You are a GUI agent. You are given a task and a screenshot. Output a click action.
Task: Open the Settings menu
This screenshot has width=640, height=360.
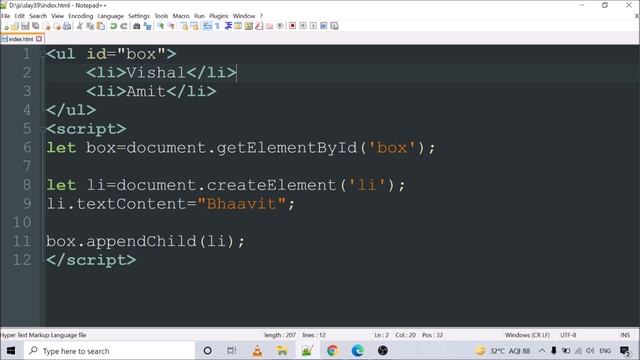139,16
